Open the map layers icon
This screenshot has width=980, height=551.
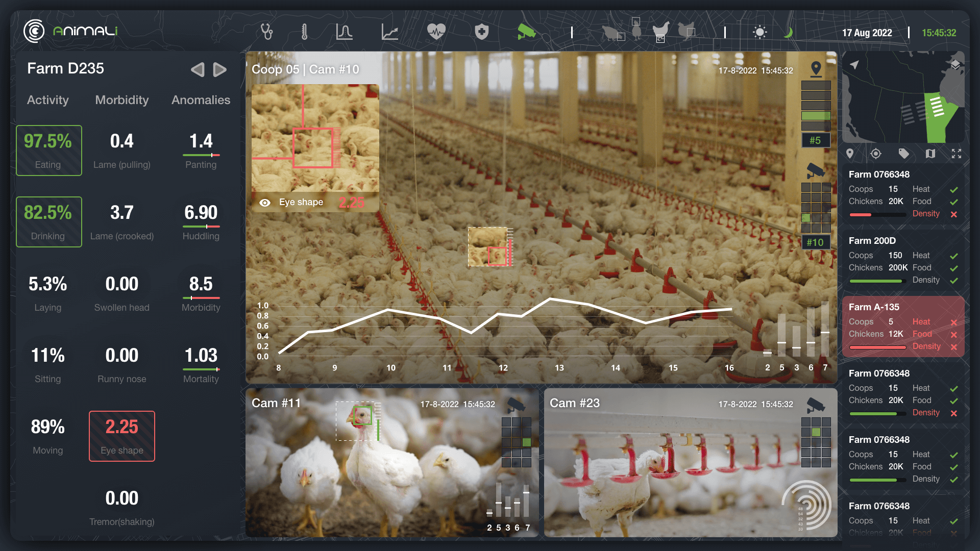(955, 64)
